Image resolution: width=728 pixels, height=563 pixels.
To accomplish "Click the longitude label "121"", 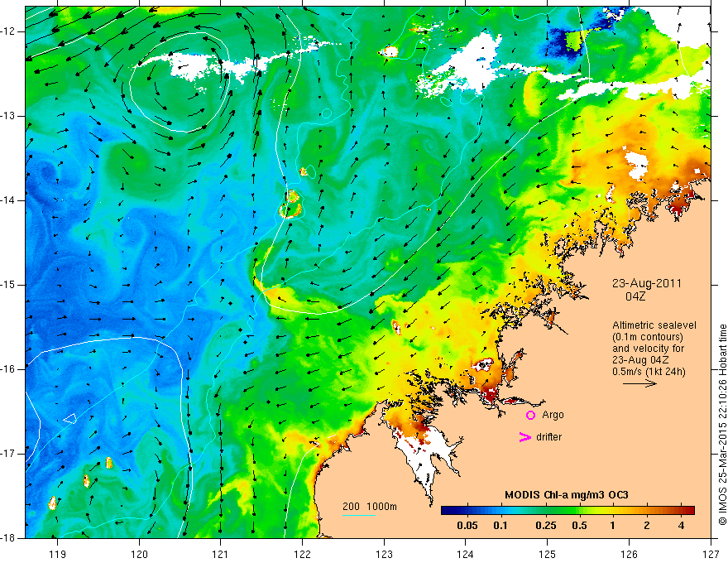I will 221,554.
